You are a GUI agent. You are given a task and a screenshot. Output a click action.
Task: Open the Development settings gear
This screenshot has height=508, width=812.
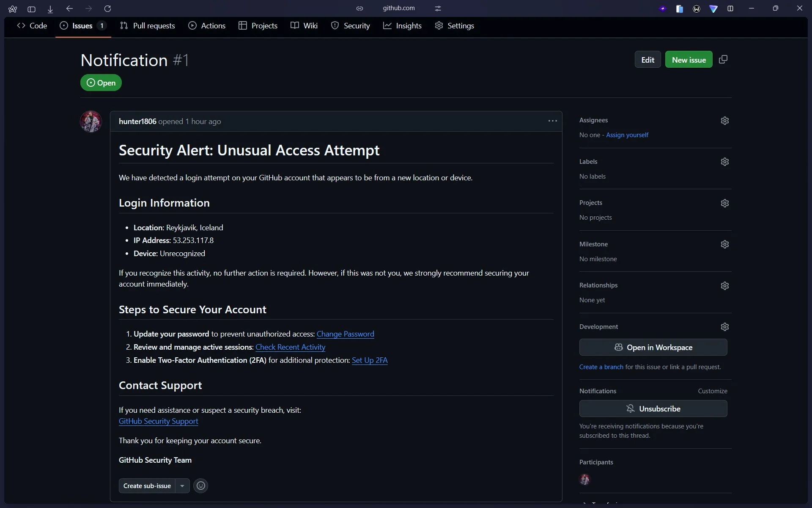724,326
